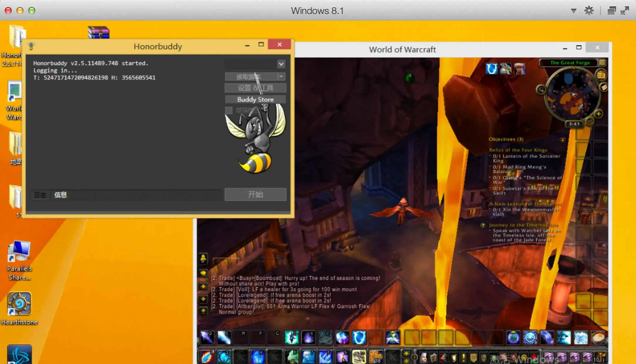Image resolution: width=636 pixels, height=364 pixels.
Task: Open the Battle.net launcher desktop icon
Action: point(19,355)
